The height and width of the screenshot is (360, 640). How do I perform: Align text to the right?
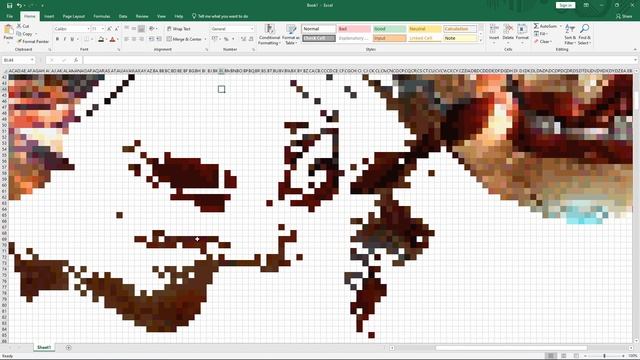(x=141, y=39)
